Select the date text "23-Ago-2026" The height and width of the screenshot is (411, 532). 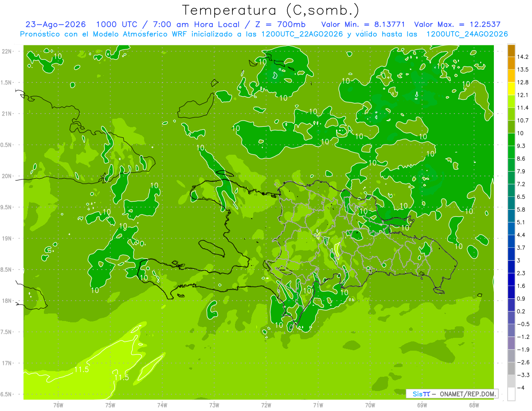pos(56,24)
